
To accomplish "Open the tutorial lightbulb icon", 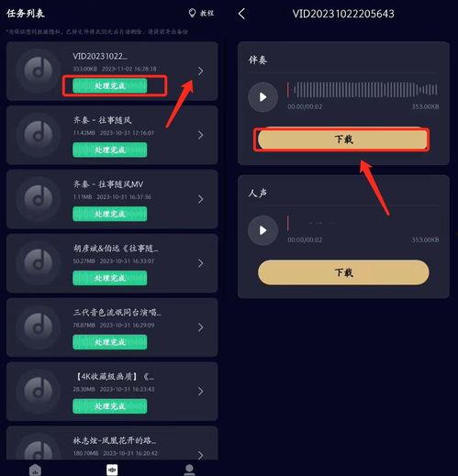I will (192, 13).
